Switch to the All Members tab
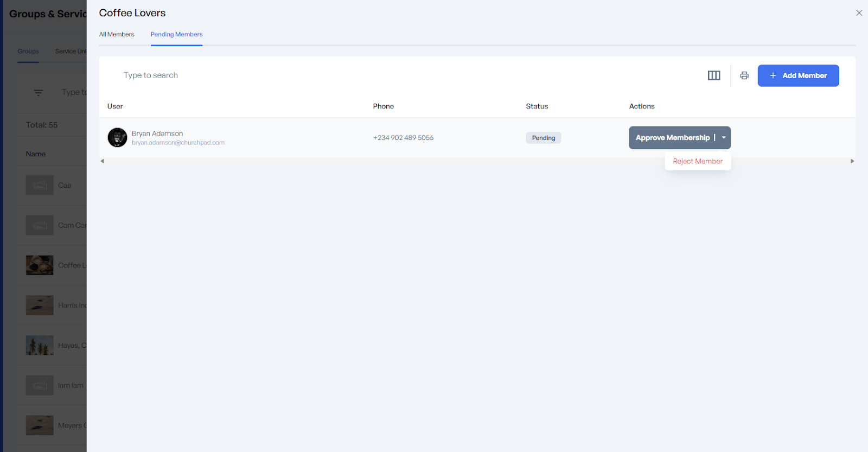Image resolution: width=868 pixels, height=452 pixels. 117,34
